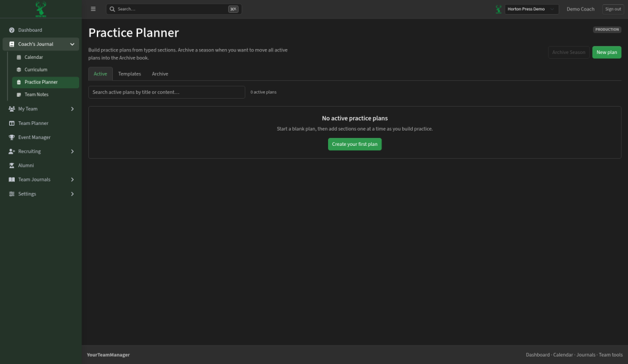Image resolution: width=628 pixels, height=364 pixels.
Task: Open Team Notes in the sidebar
Action: tap(45, 94)
